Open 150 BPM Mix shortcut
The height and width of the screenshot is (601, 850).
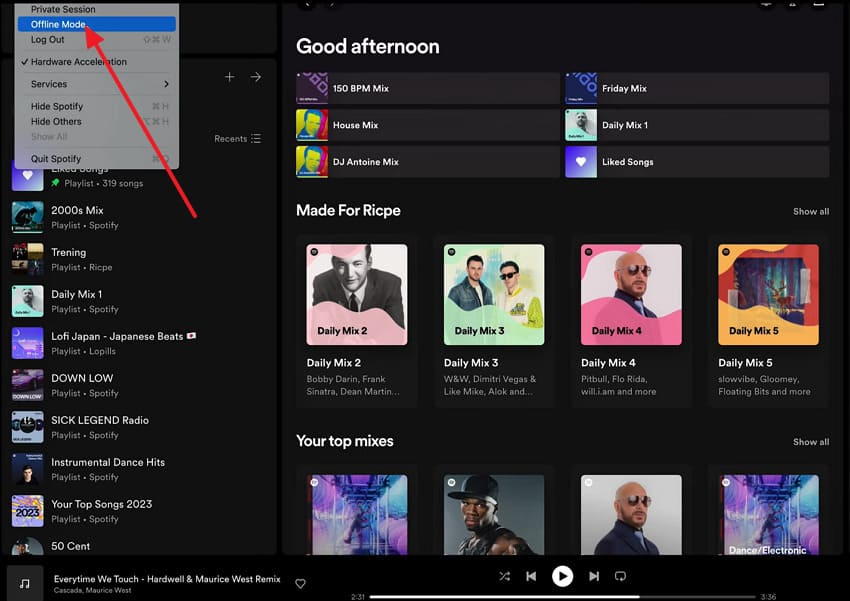tap(428, 88)
